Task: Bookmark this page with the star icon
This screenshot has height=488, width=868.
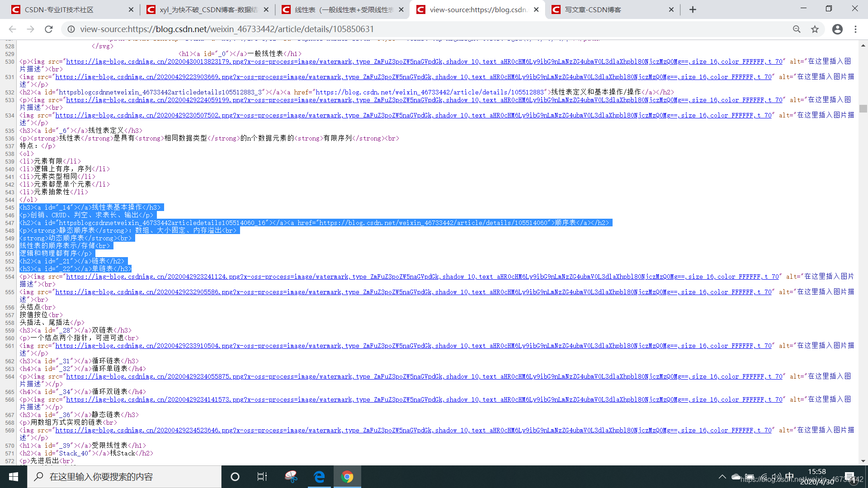Action: click(x=815, y=29)
